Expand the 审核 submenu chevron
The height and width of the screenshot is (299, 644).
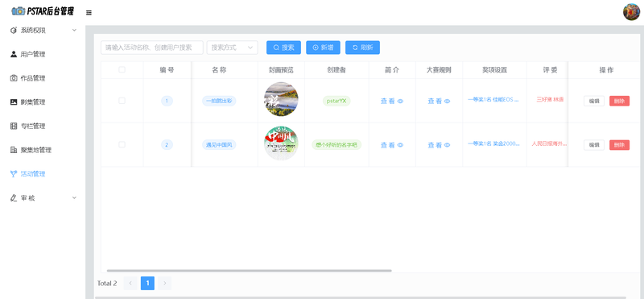point(74,197)
